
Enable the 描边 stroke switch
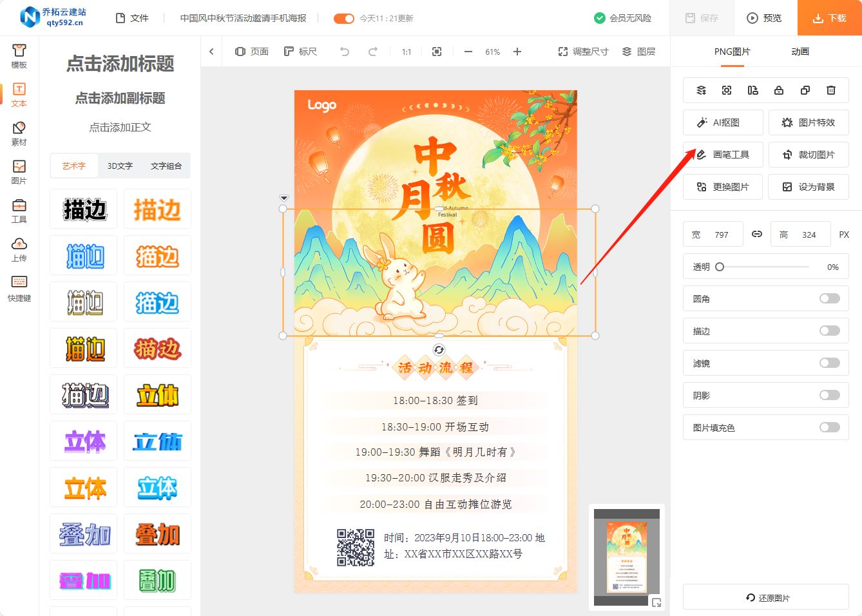click(830, 331)
